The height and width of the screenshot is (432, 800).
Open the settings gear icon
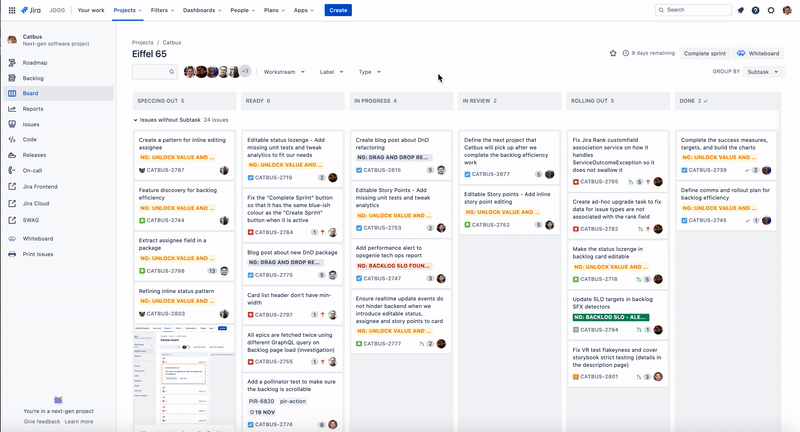771,10
